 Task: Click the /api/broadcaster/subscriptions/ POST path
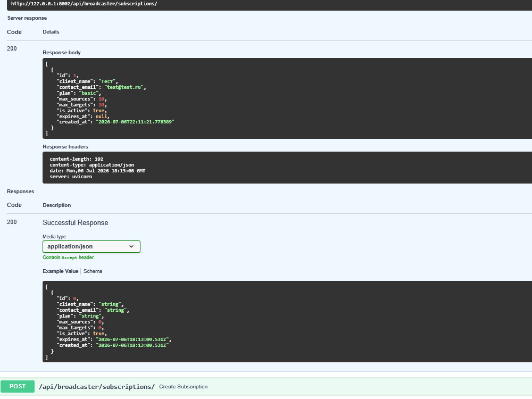click(97, 386)
